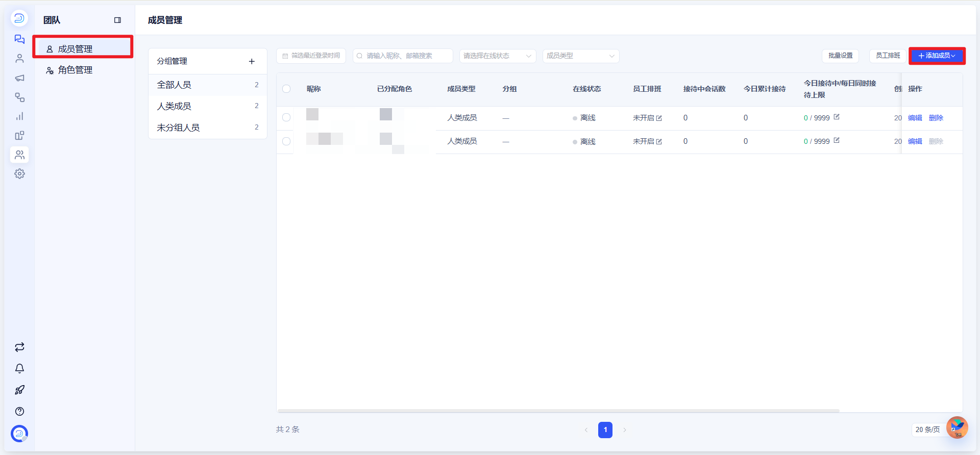
Task: Open the apps integration icon in sidebar
Action: [19, 136]
